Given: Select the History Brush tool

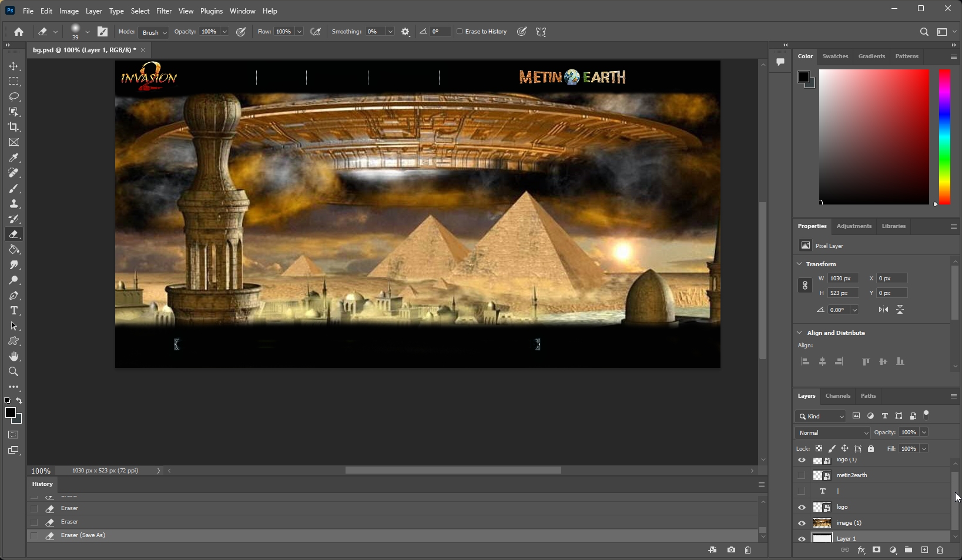Looking at the screenshot, I should (x=14, y=219).
